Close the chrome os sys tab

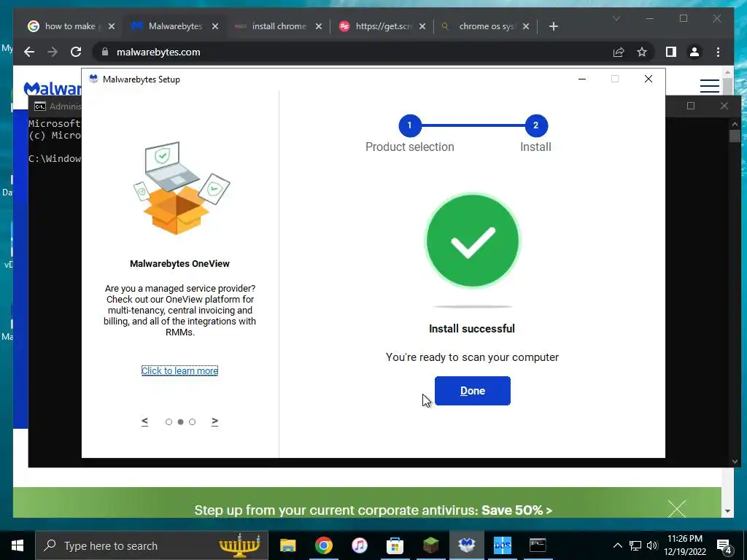[x=526, y=26]
